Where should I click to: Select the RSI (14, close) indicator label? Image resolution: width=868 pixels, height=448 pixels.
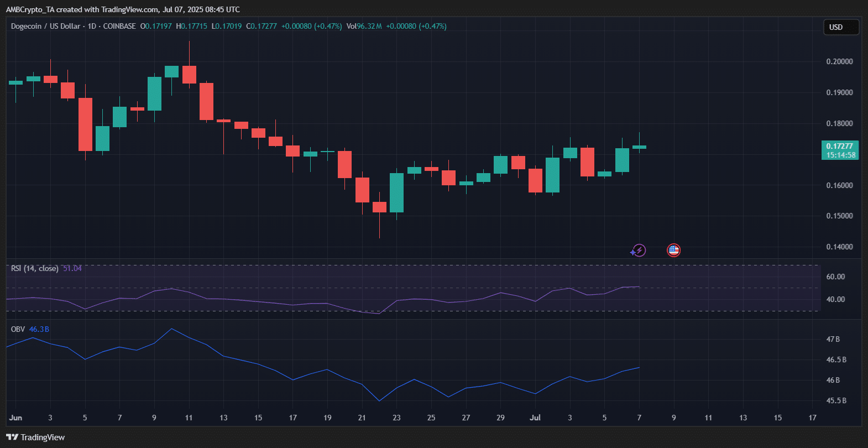point(34,268)
